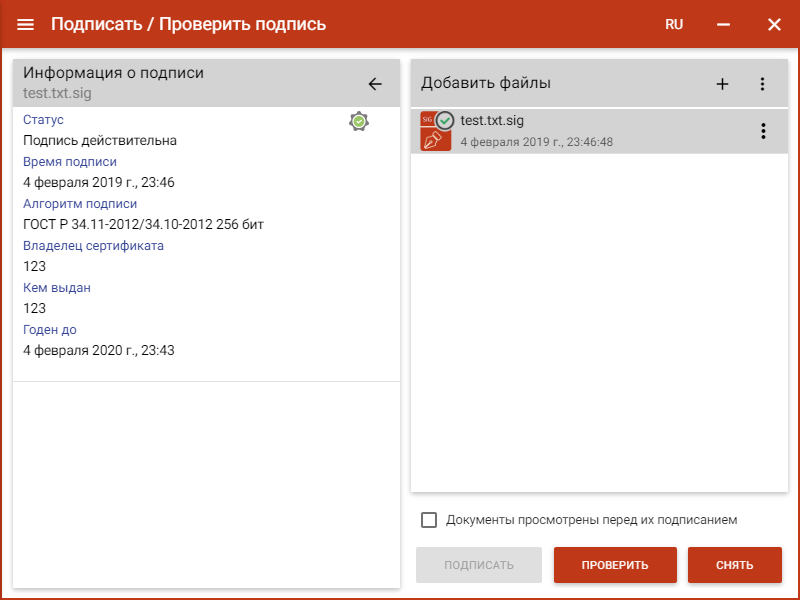
Task: Click the 'Информация о подписи' heading
Action: [113, 73]
